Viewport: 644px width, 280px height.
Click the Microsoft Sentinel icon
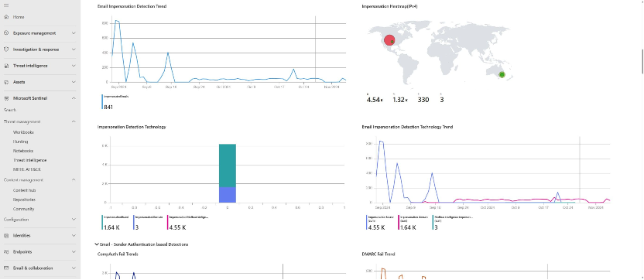pos(5,98)
